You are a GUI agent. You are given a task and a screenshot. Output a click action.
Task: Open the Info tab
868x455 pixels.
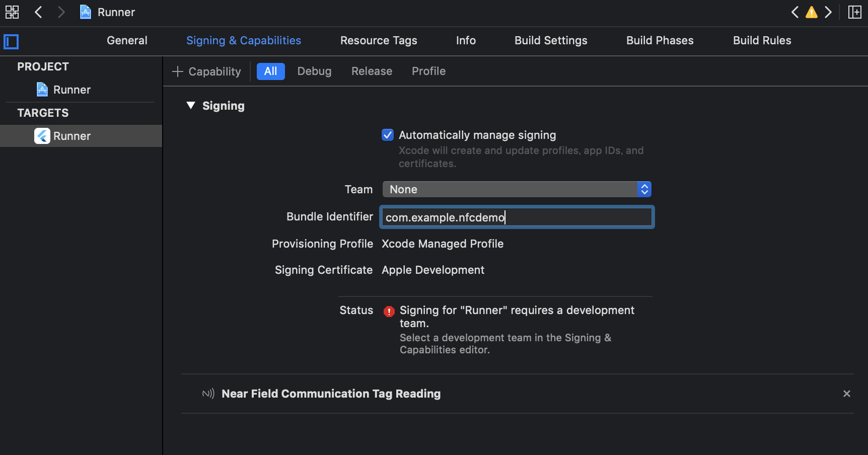click(x=466, y=41)
